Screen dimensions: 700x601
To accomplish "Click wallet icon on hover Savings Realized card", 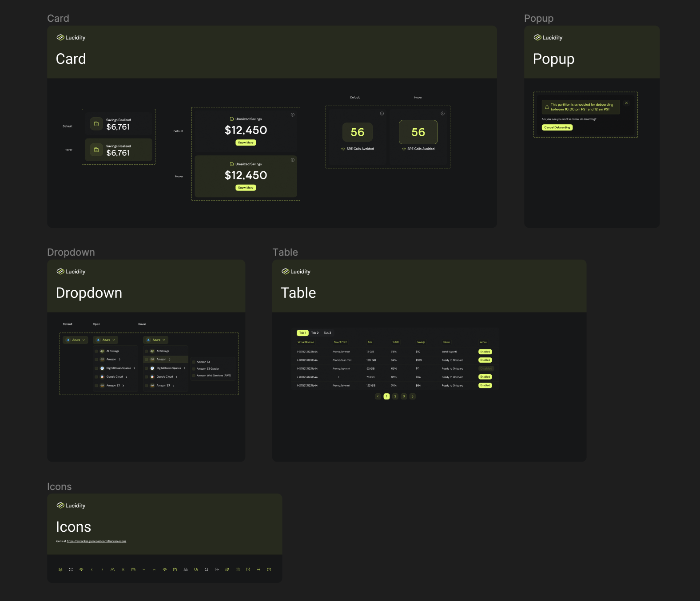I will pos(96,150).
